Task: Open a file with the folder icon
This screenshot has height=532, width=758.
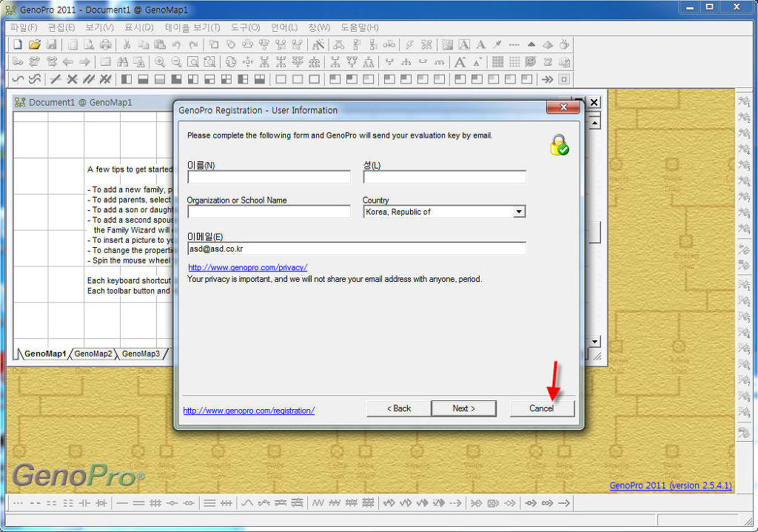Action: pos(34,44)
